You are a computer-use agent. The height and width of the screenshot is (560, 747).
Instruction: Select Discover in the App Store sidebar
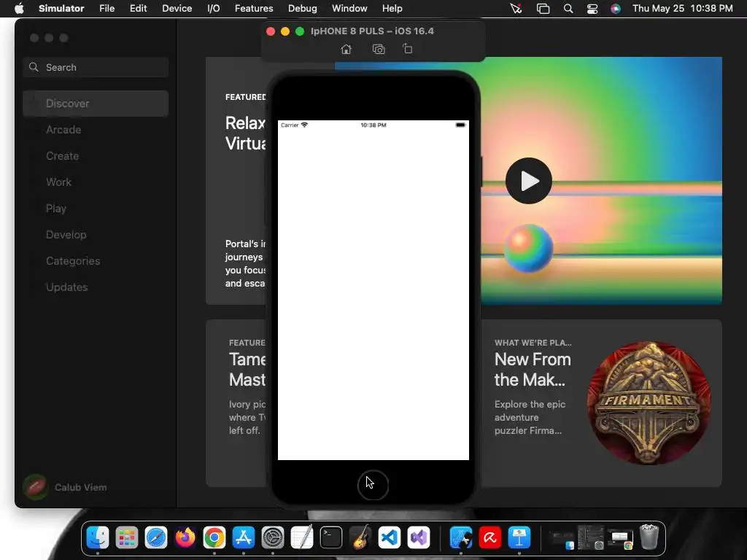(96, 104)
